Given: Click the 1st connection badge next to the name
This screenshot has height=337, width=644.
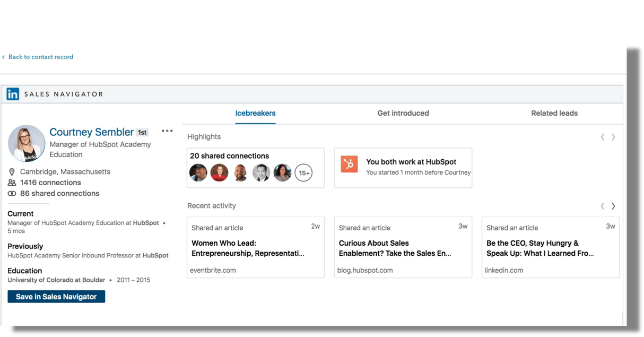Looking at the screenshot, I should coord(141,132).
